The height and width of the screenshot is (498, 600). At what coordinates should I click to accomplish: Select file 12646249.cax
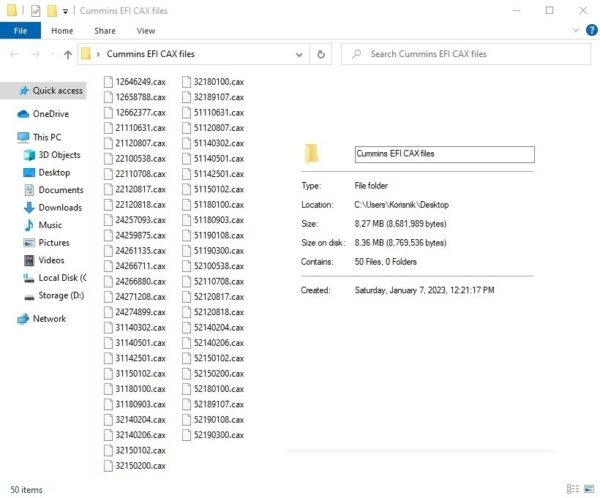135,82
